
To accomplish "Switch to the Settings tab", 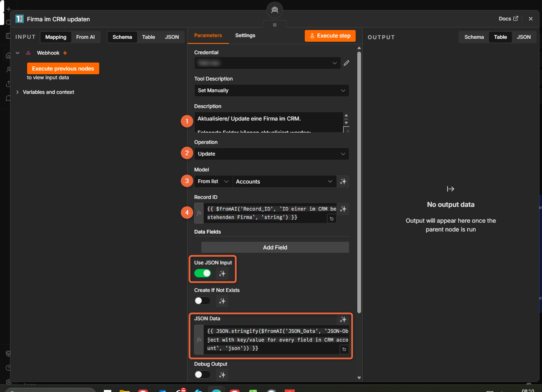I will point(245,35).
